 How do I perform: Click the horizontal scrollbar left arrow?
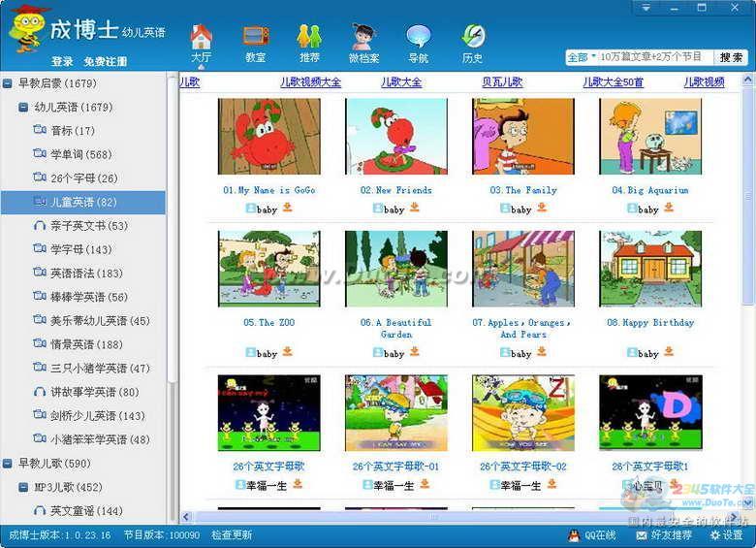coord(187,517)
